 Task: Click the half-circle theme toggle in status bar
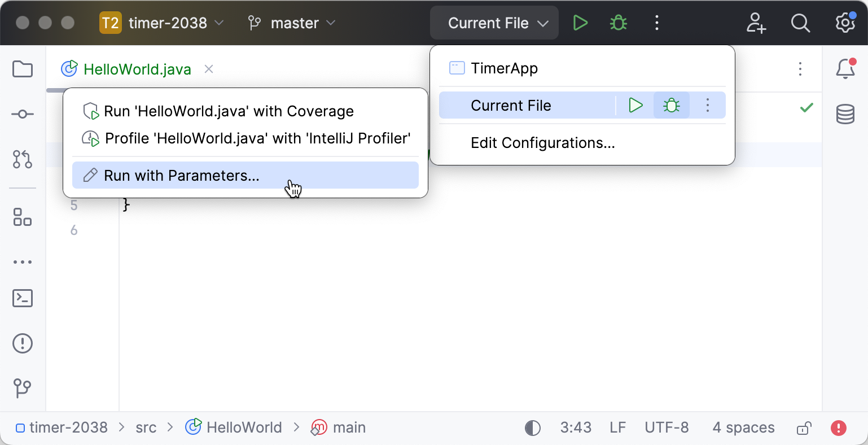click(531, 427)
